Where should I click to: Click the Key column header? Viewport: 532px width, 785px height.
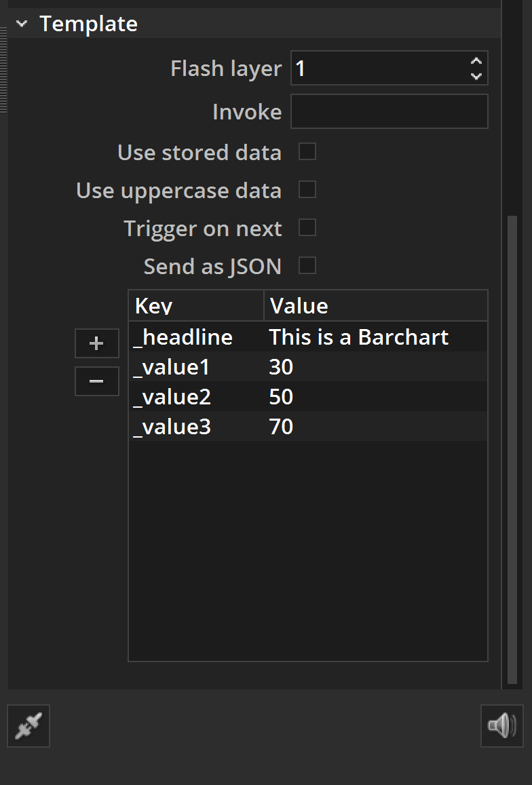point(196,305)
